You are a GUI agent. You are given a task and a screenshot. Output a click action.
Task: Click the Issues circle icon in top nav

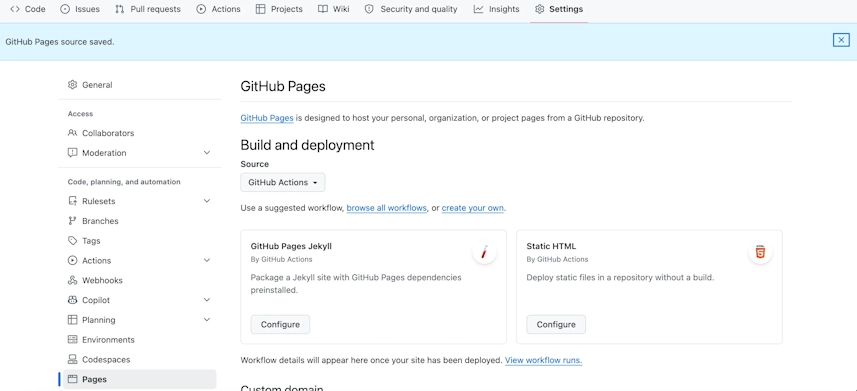[65, 9]
